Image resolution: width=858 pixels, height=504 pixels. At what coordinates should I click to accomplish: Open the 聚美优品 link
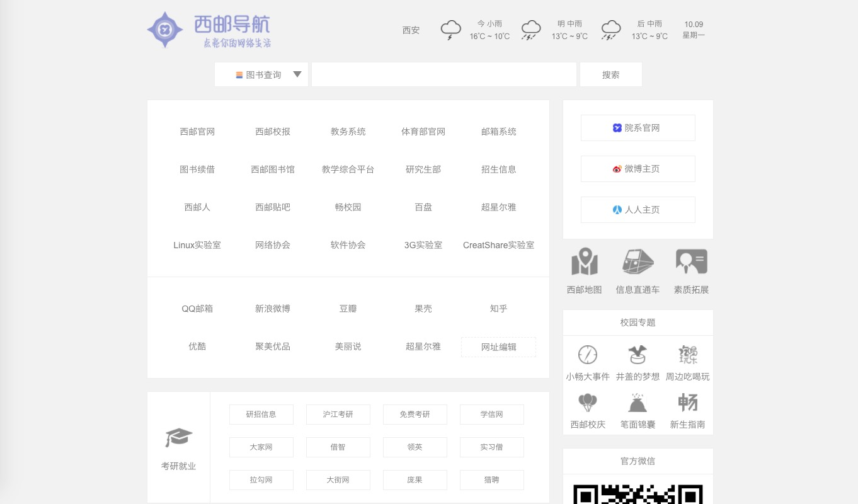[x=273, y=346]
